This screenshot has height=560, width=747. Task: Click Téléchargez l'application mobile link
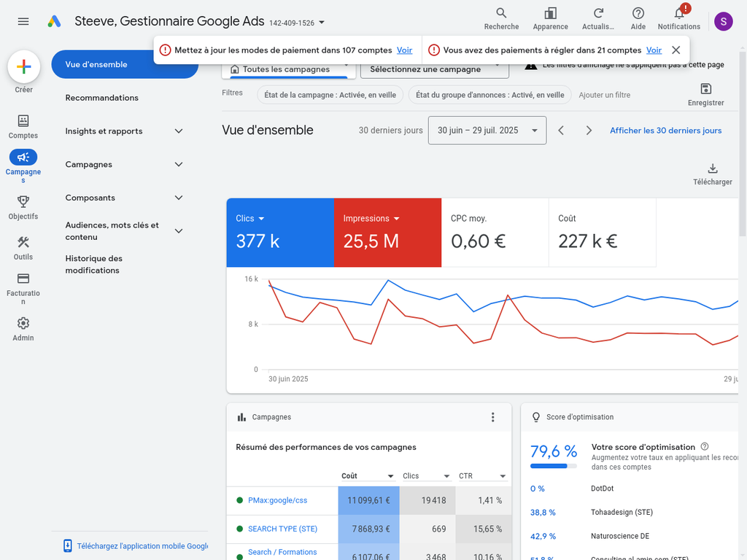(142, 546)
